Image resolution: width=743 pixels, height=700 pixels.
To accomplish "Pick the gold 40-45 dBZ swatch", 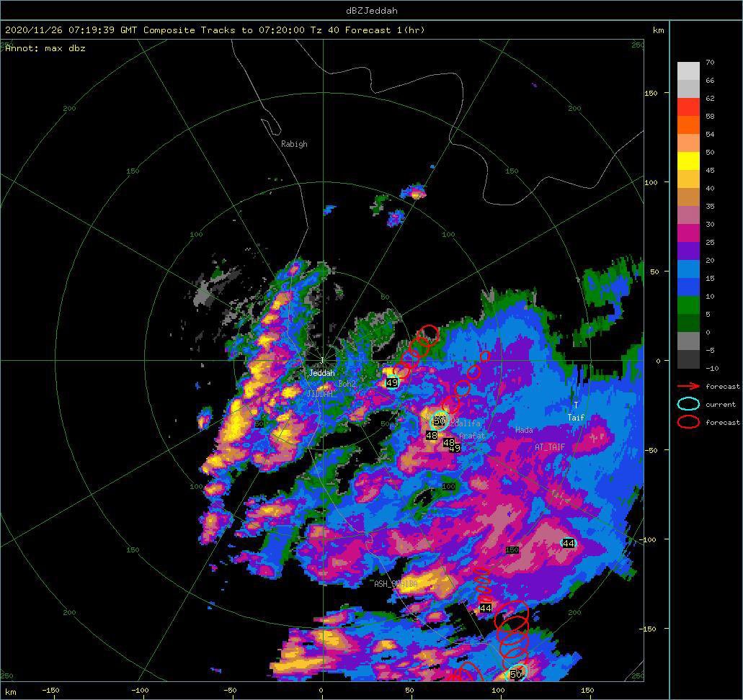I will tap(688, 179).
